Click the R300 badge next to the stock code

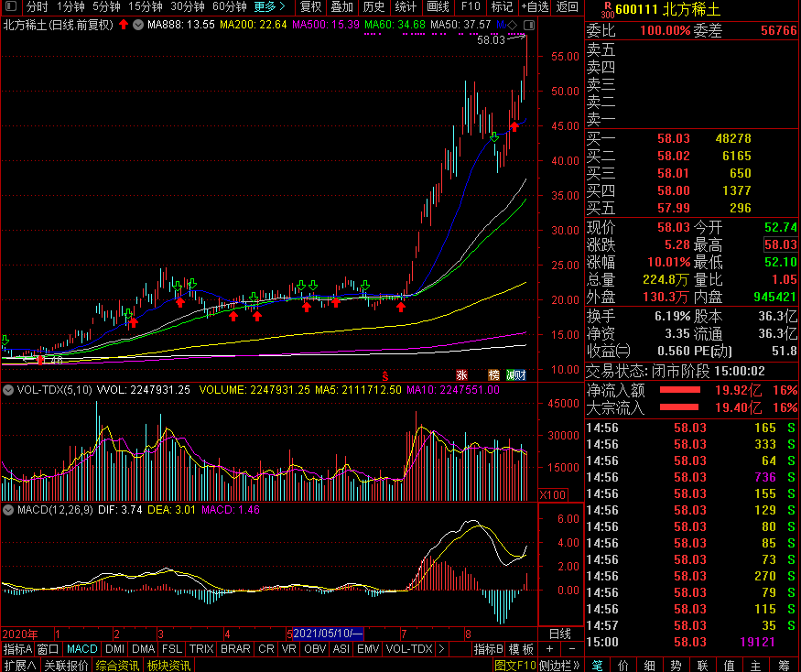click(x=609, y=9)
